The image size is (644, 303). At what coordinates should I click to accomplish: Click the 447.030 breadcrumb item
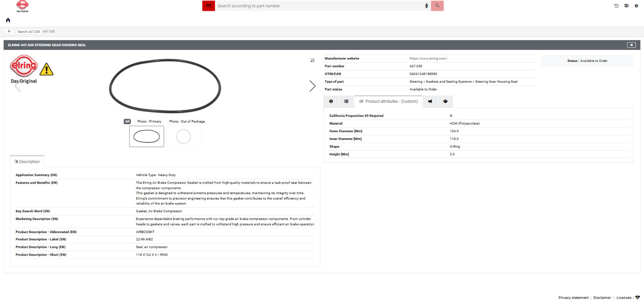[49, 31]
